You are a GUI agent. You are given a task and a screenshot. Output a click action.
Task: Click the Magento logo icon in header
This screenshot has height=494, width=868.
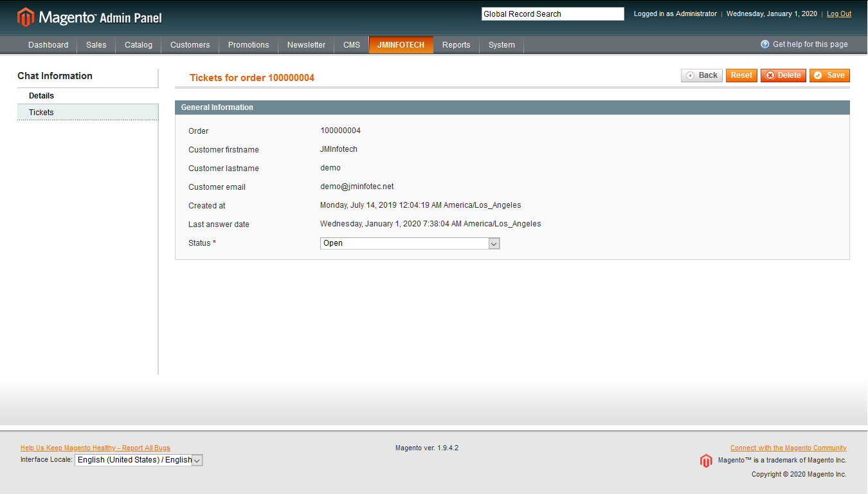point(26,17)
